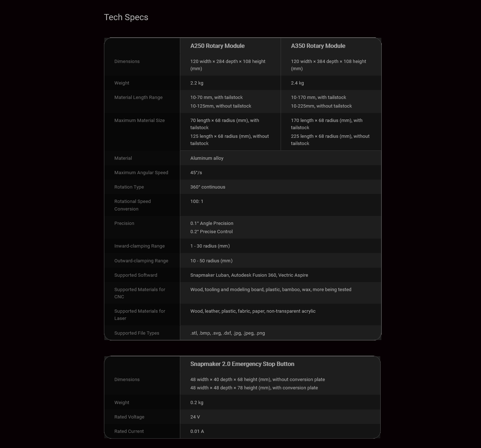Click '225 length × 68 radius (mm), without tailstock'

point(330,140)
